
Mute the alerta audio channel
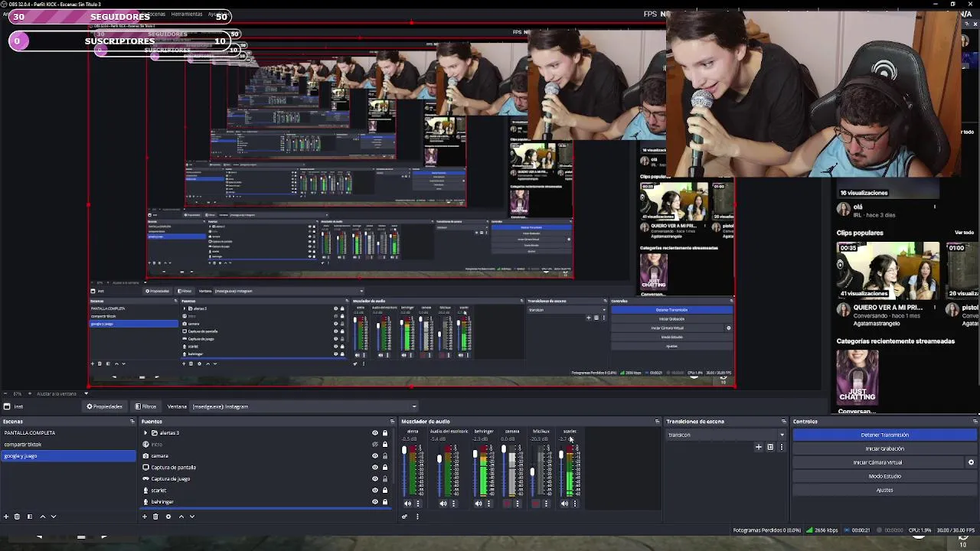pyautogui.click(x=407, y=504)
